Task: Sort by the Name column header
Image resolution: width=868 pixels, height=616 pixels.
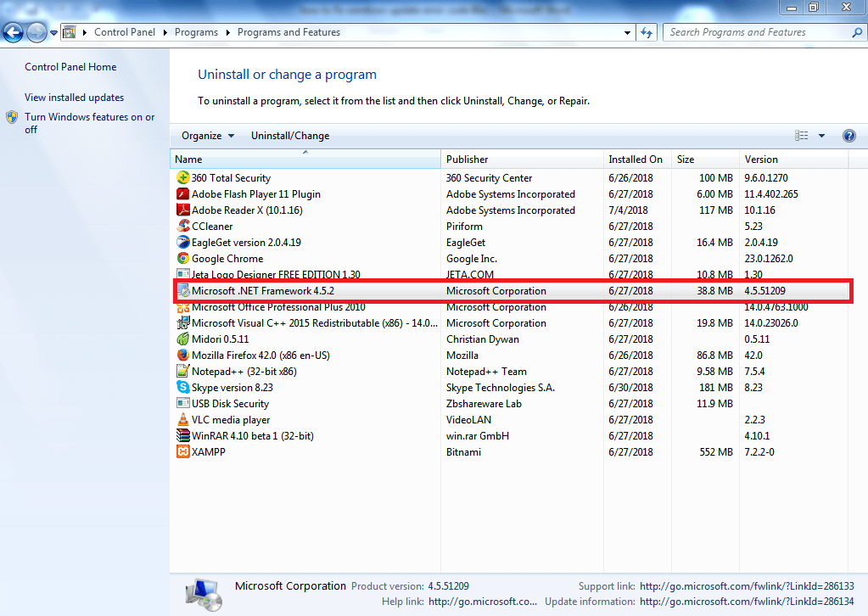Action: [305, 159]
